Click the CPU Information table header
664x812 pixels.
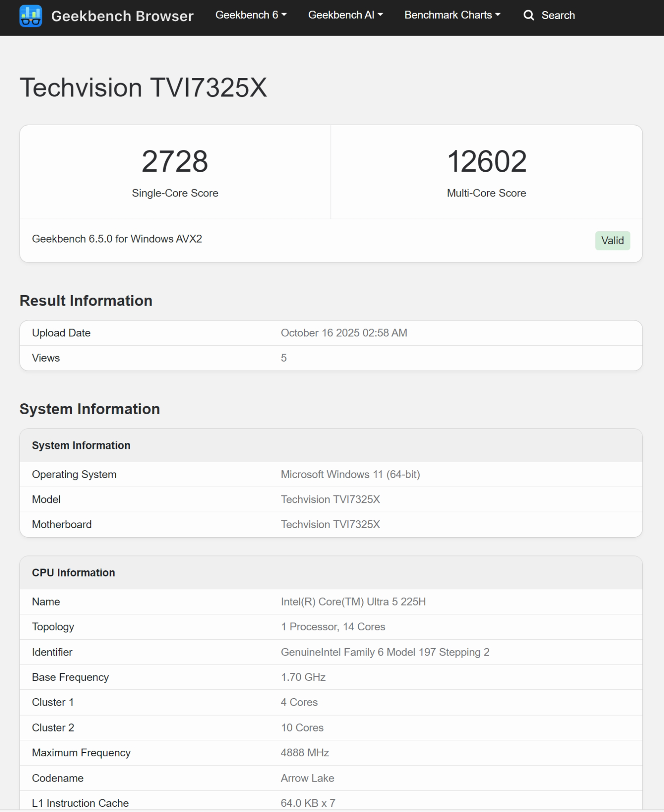click(x=331, y=573)
